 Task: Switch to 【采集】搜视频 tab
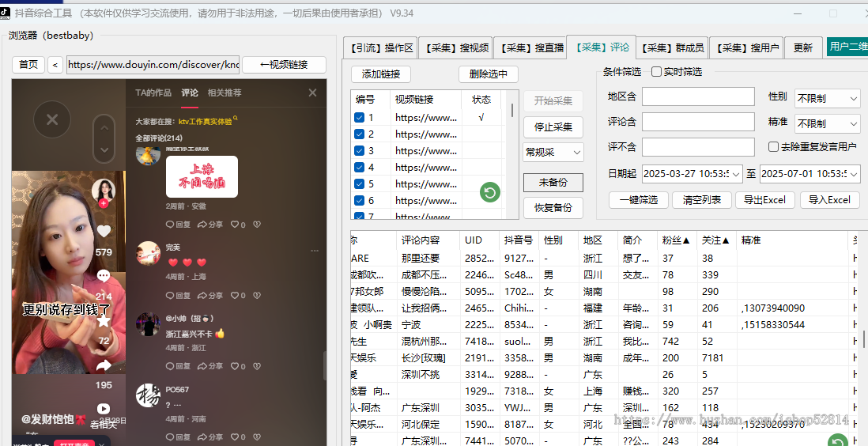click(455, 48)
